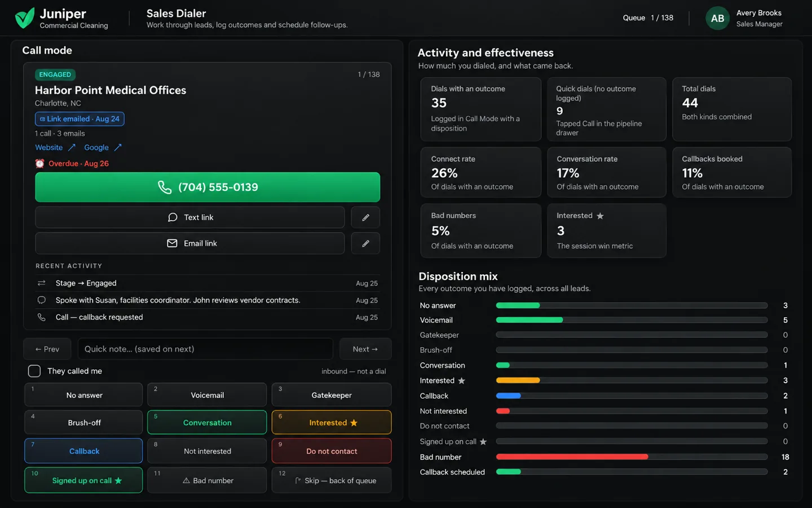Skip lead back of queue
Screen dimensions: 812x508
(x=332, y=480)
